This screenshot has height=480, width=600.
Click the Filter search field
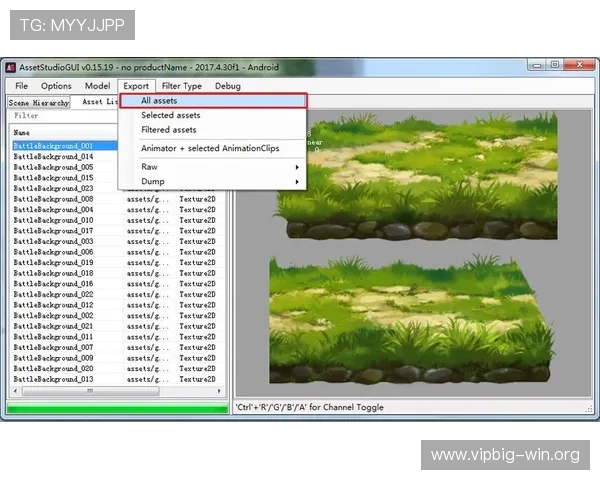pyautogui.click(x=63, y=116)
